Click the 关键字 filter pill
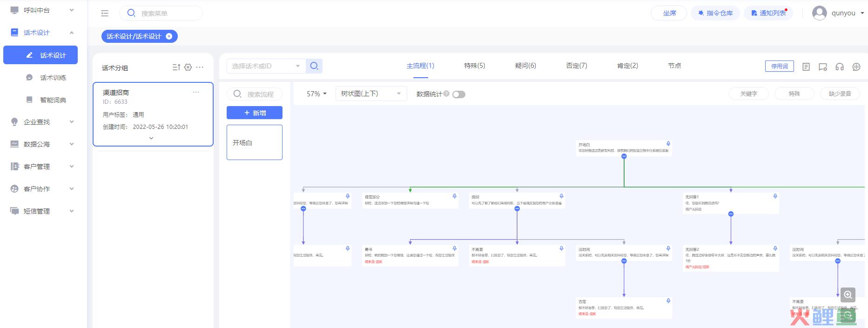Viewport: 868px width, 328px height. (749, 94)
